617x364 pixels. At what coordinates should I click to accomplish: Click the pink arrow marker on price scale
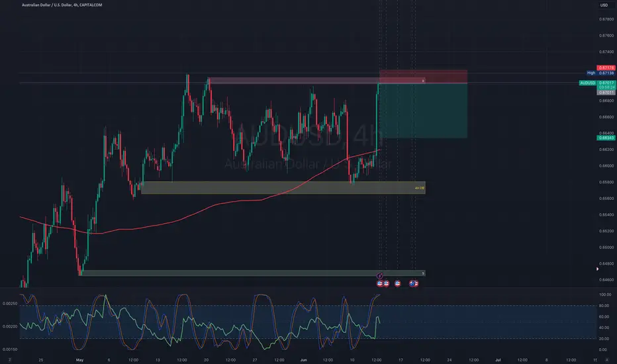click(x=597, y=269)
